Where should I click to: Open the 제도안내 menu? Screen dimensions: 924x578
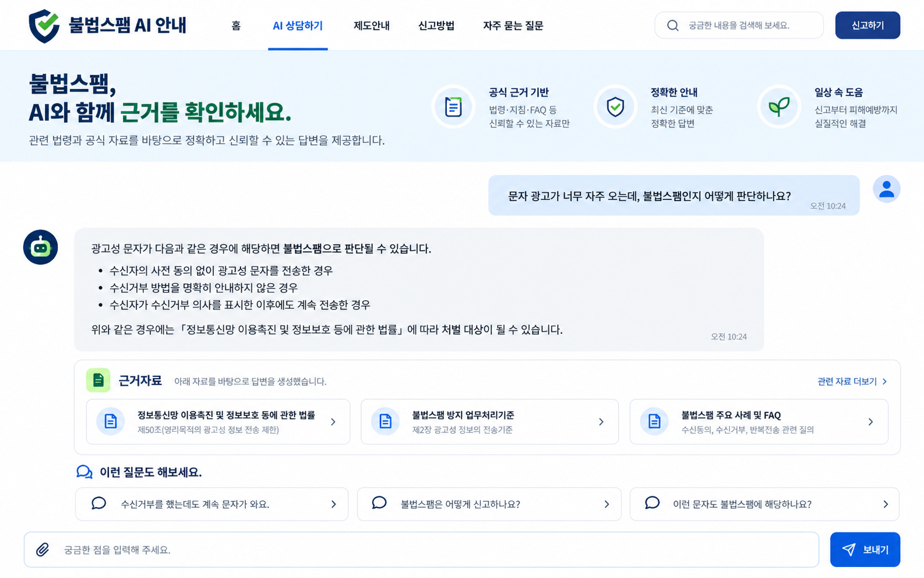372,26
